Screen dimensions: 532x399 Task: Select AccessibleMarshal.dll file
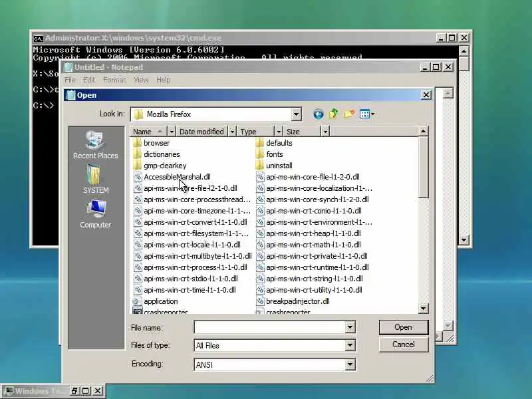[x=172, y=177]
